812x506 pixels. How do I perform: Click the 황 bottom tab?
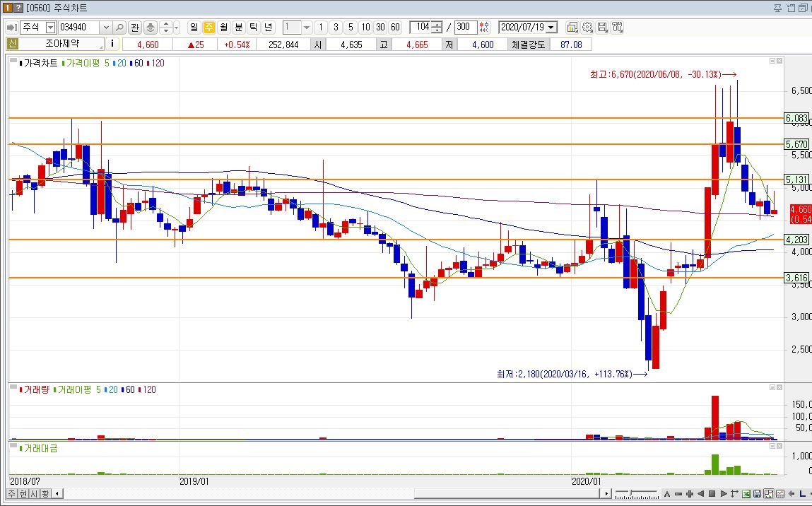45,493
